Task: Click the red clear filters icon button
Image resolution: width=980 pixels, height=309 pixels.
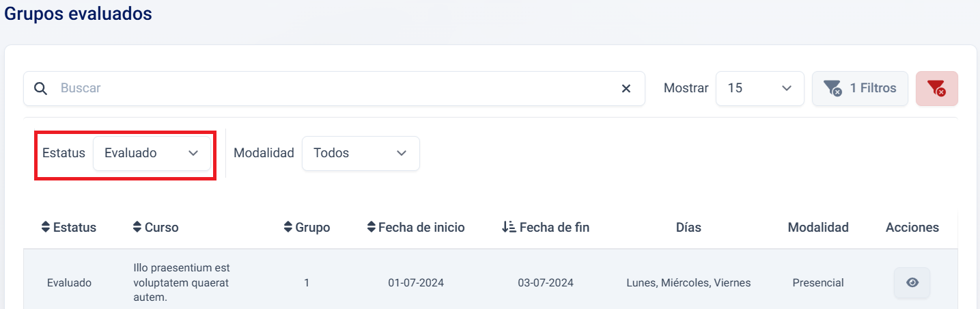Action: [x=936, y=89]
